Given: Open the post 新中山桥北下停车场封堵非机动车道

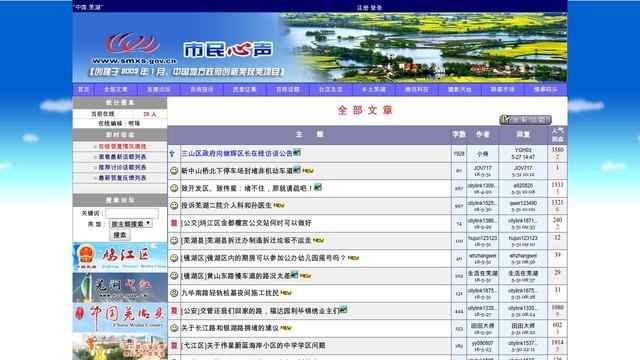Looking at the screenshot, I should (x=237, y=171).
